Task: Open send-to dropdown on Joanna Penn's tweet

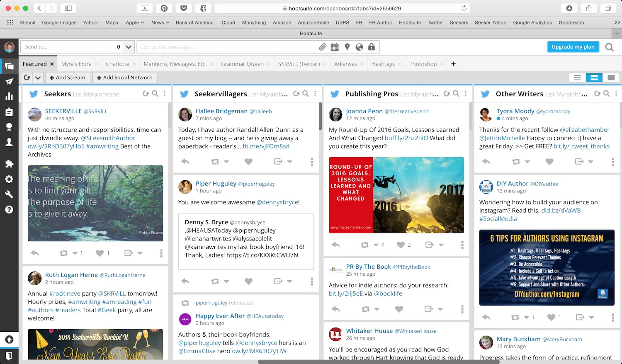Action: pos(441,245)
